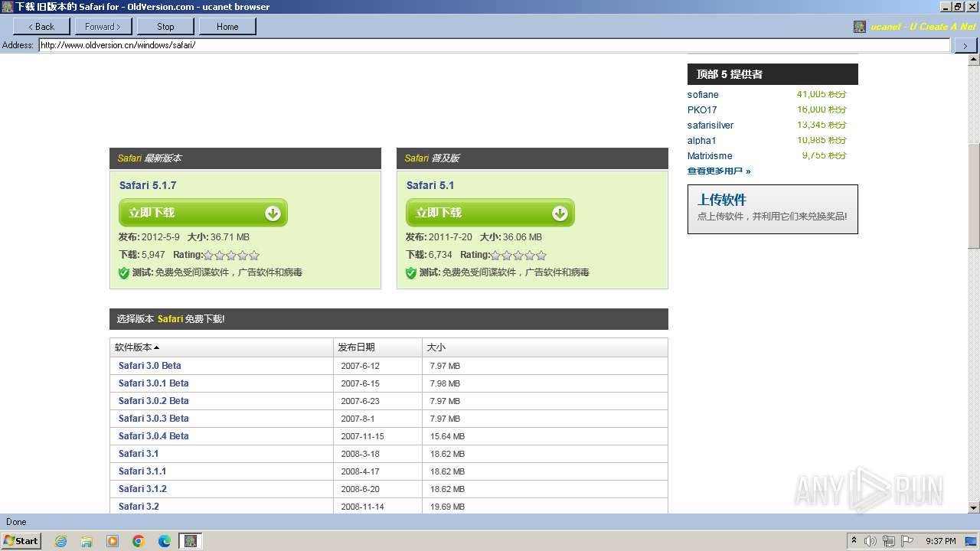The width and height of the screenshot is (980, 551).
Task: Click green shield icon under Safari 5.1.7
Action: click(124, 272)
